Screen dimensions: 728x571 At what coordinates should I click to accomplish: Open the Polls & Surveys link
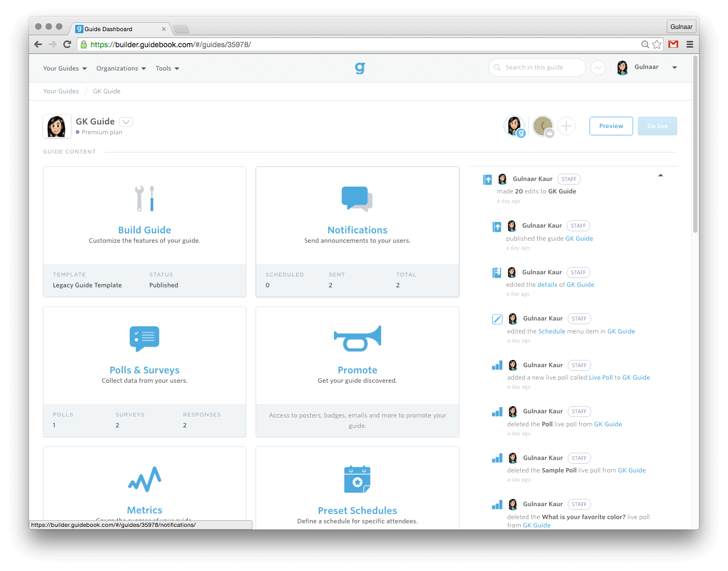145,370
